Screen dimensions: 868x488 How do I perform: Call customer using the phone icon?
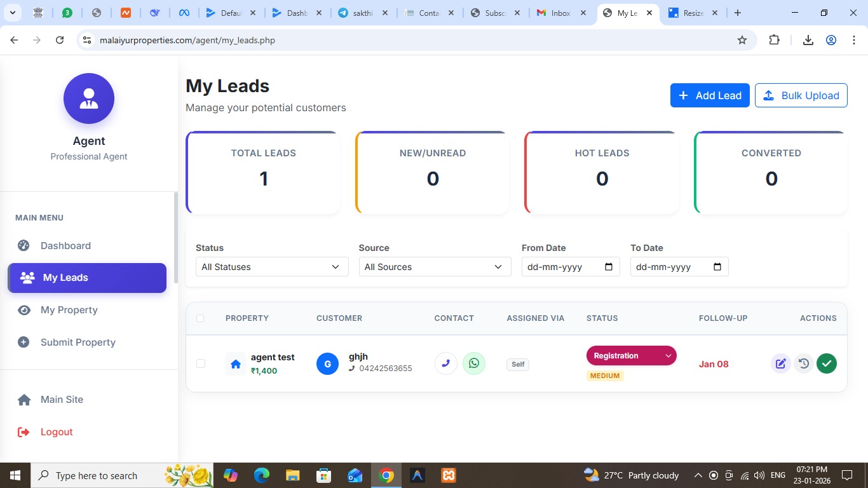[x=445, y=363]
